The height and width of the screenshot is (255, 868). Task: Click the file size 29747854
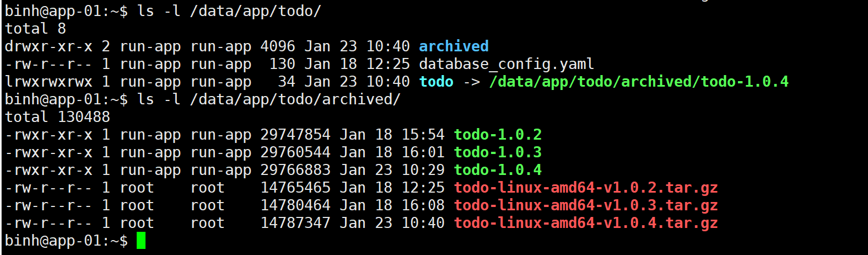coord(295,135)
